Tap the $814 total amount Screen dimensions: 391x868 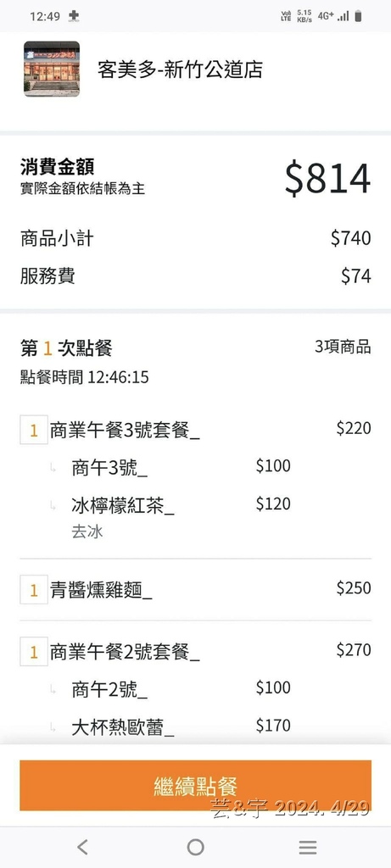pyautogui.click(x=328, y=178)
